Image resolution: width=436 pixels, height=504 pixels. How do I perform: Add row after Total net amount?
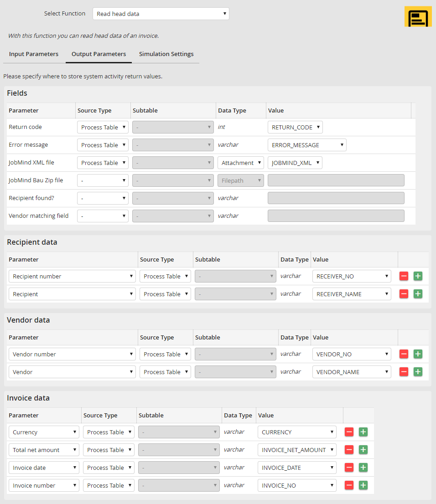[363, 450]
